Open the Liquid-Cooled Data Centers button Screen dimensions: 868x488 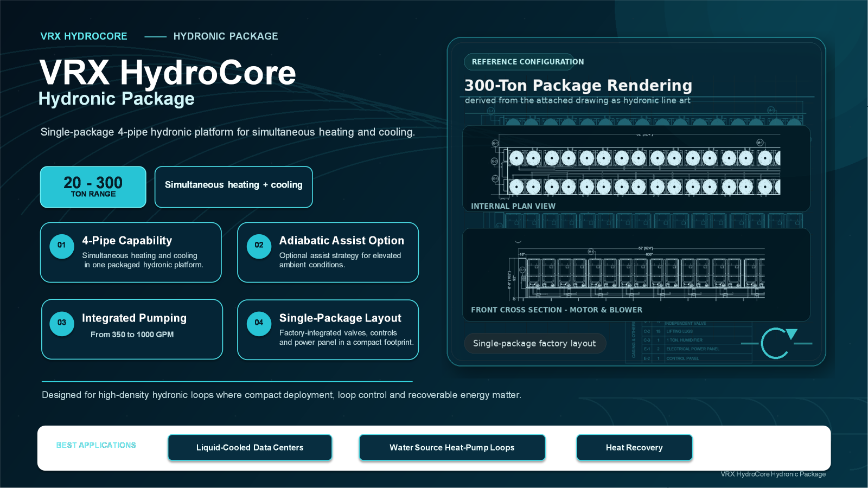click(250, 448)
